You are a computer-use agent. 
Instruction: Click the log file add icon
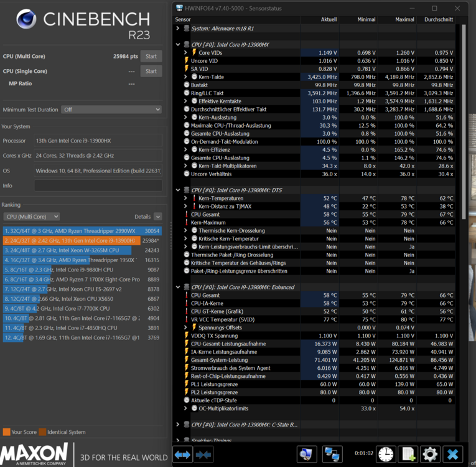pyautogui.click(x=408, y=454)
